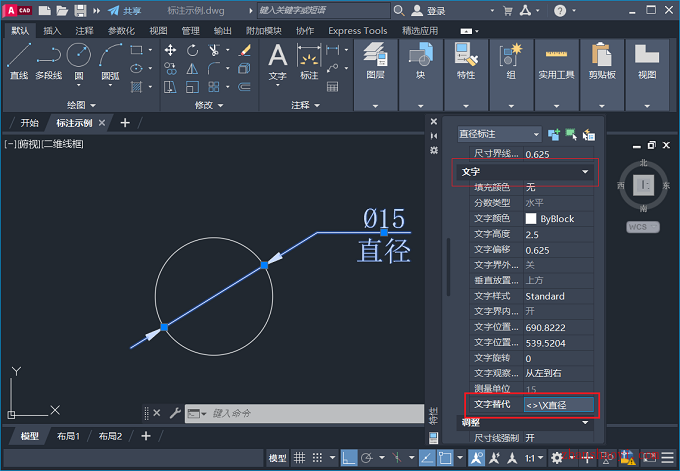
Task: Click the search keyword box in title bar
Action: tap(324, 10)
